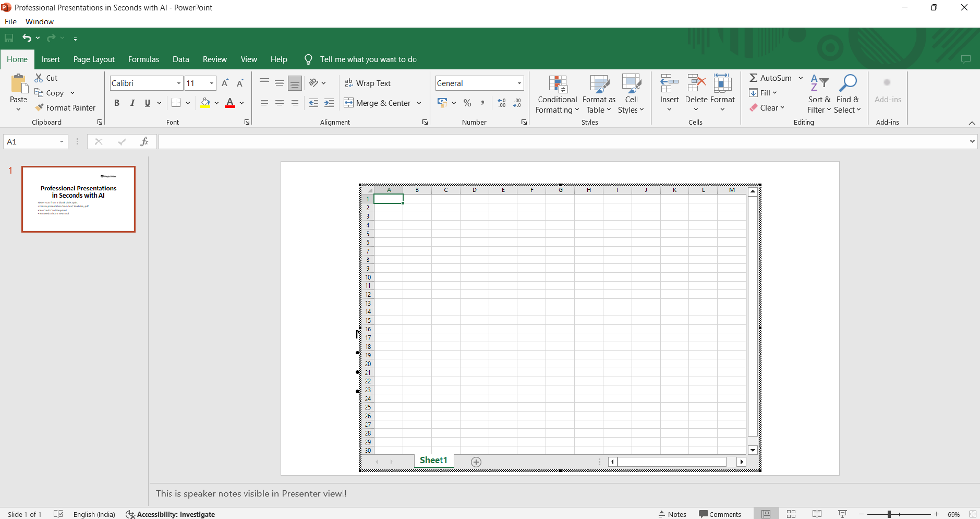This screenshot has width=980, height=519.
Task: Click the AutoSum button
Action: click(770, 78)
